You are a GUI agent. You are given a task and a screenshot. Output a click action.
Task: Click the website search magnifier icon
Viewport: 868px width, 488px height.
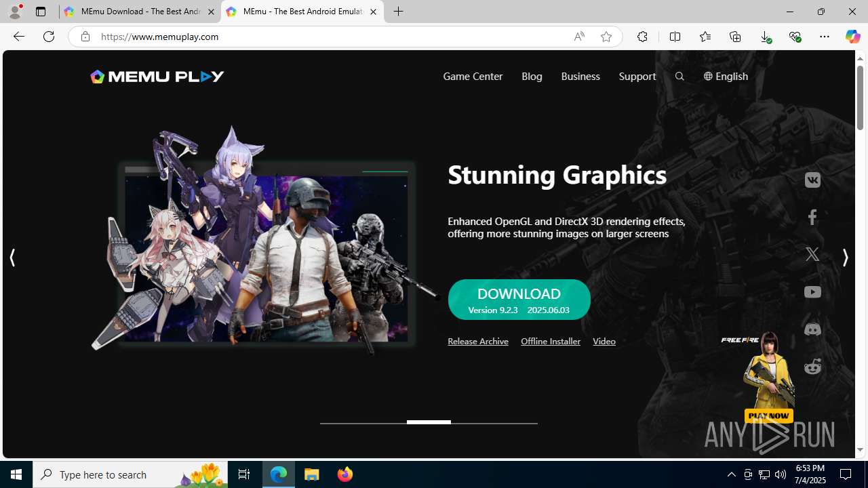[x=679, y=77]
